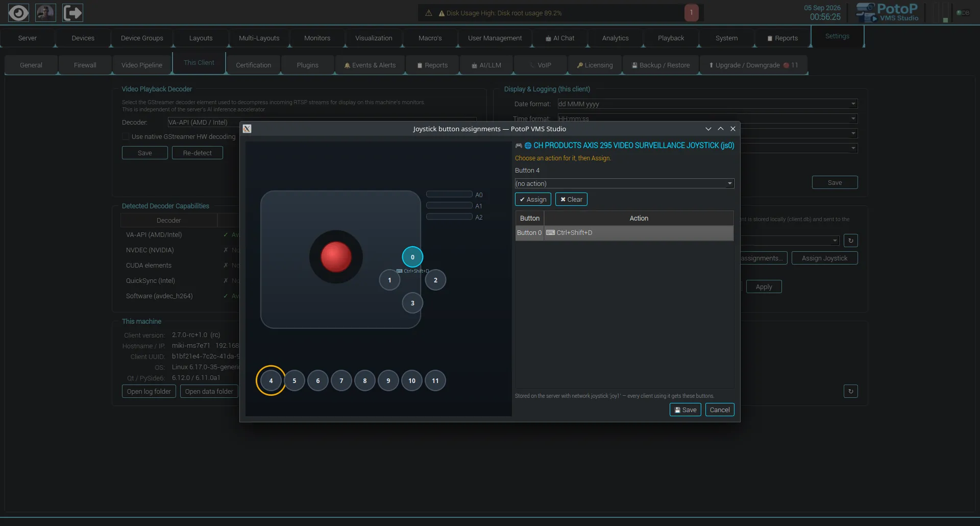Click the Assign button in the joystick dialog
Screen dimensions: 980x526
coord(533,199)
